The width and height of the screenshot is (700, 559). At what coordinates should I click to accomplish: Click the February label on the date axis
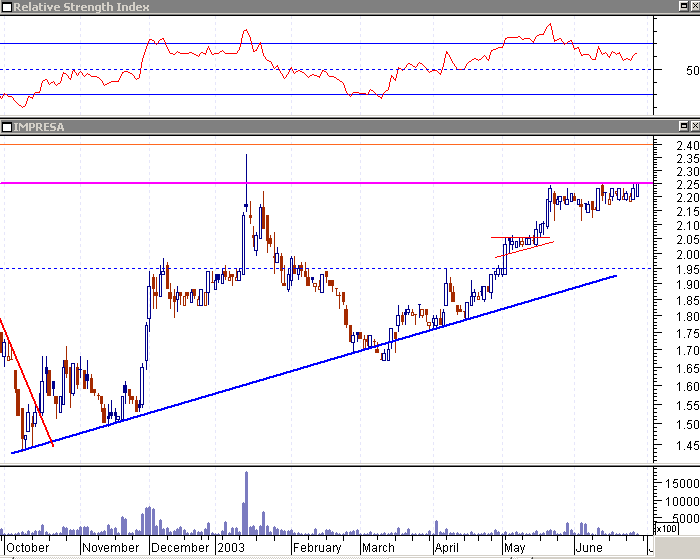[317, 547]
